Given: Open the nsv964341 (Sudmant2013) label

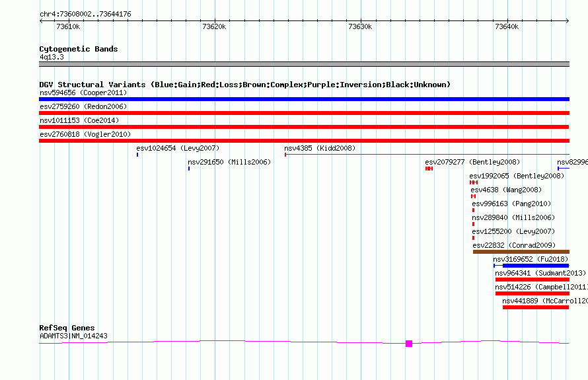Looking at the screenshot, I should tap(540, 273).
